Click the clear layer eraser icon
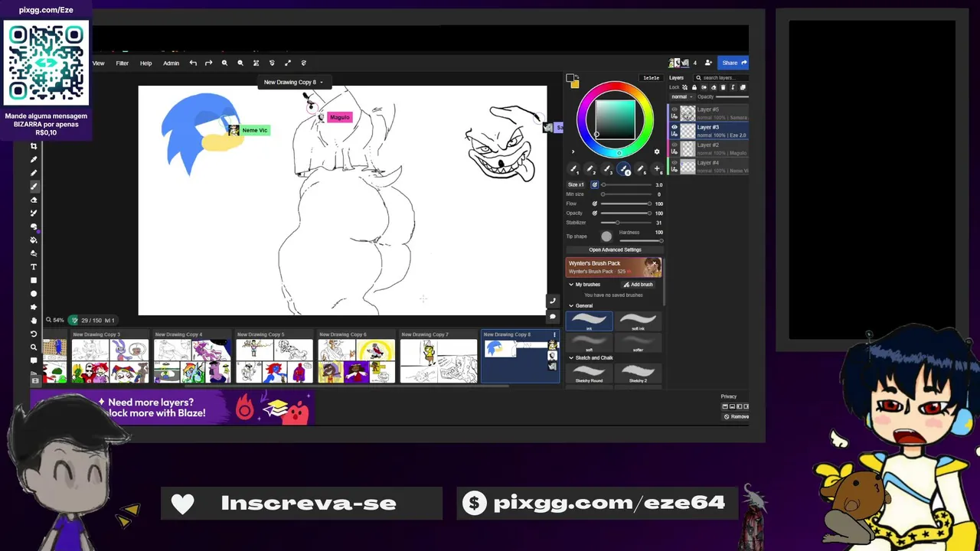Image resolution: width=980 pixels, height=551 pixels. (714, 87)
